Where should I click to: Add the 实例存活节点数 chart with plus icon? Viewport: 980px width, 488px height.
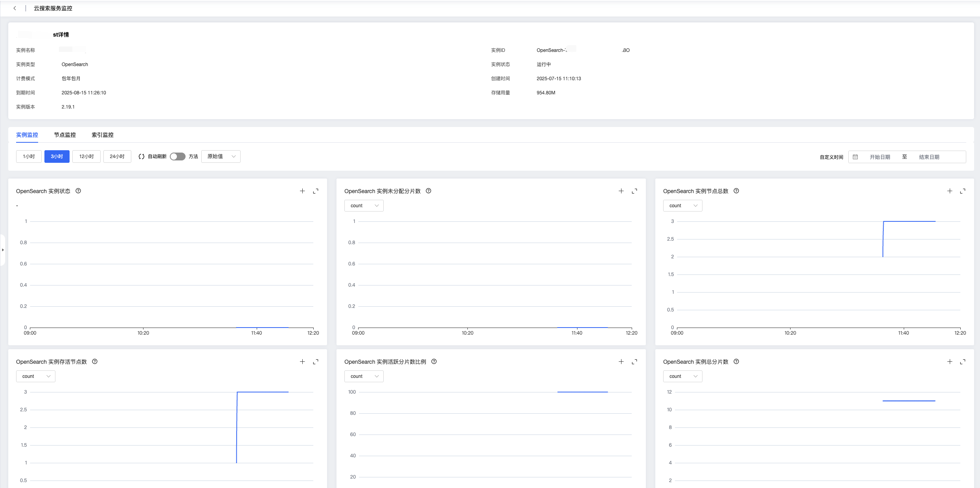pyautogui.click(x=302, y=362)
